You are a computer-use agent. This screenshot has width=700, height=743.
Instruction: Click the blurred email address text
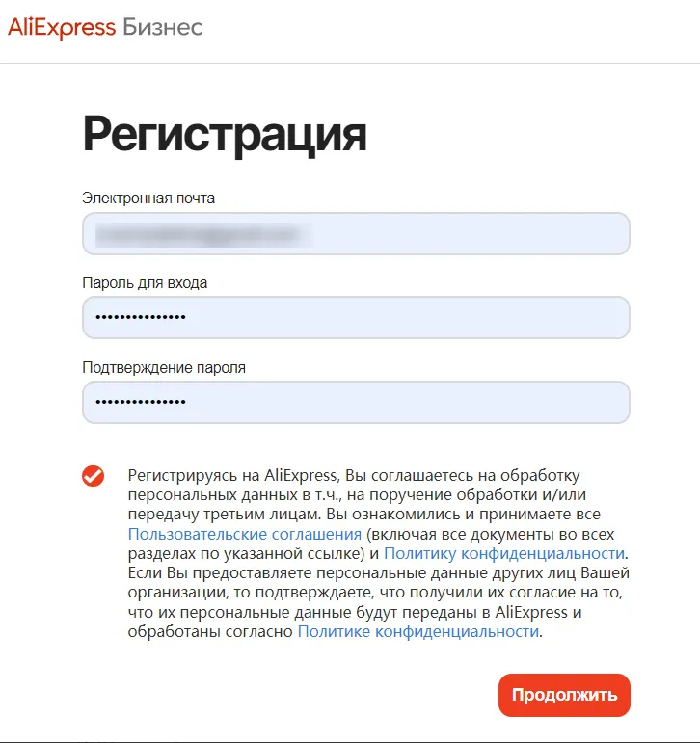coord(203,234)
